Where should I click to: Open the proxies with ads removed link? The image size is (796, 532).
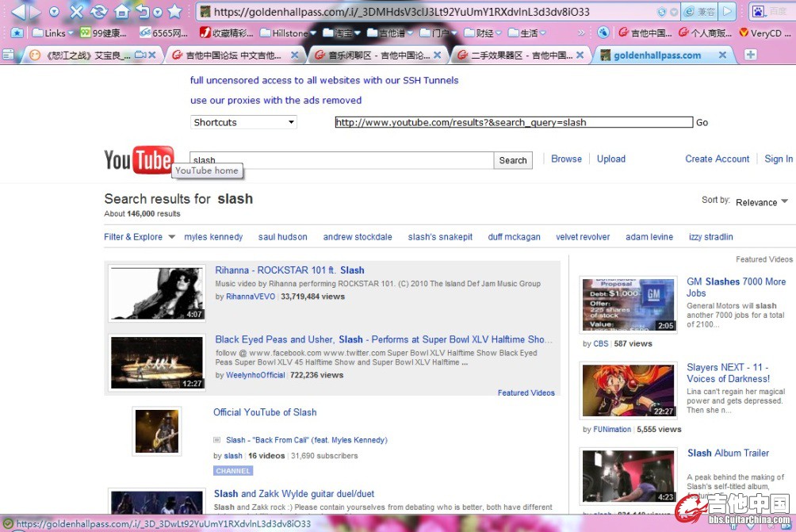coord(276,101)
